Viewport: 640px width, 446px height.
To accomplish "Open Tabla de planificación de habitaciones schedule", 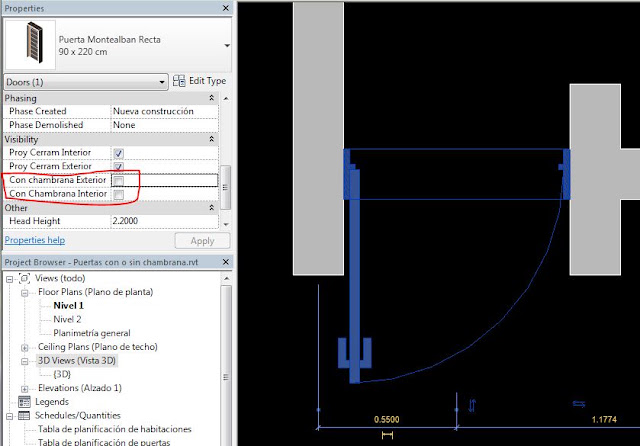I will click(114, 429).
